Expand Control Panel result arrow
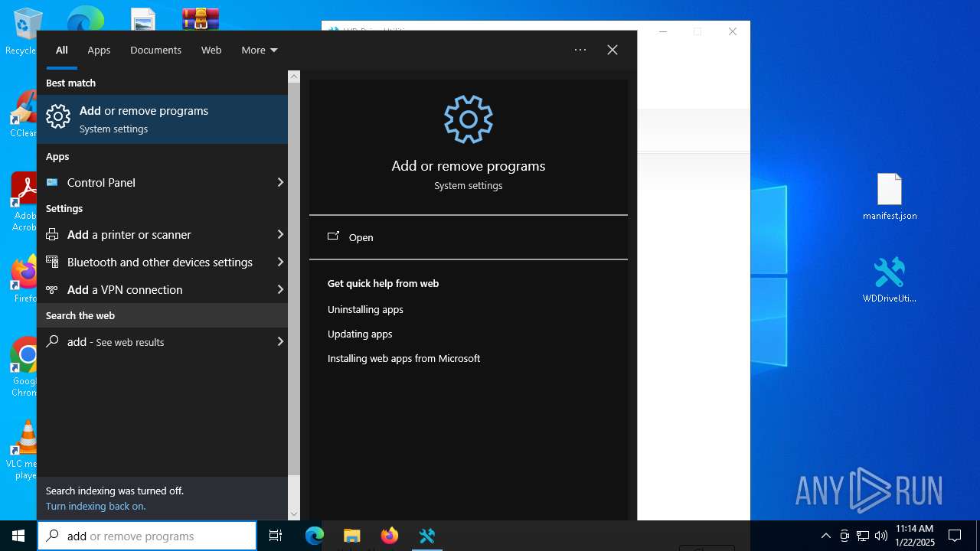The height and width of the screenshot is (551, 980). pos(280,182)
